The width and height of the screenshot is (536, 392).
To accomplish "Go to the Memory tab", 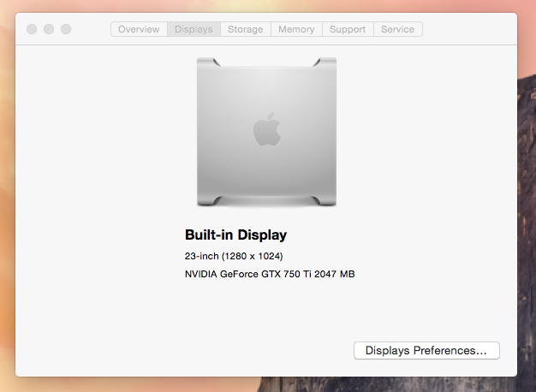I will pyautogui.click(x=296, y=29).
